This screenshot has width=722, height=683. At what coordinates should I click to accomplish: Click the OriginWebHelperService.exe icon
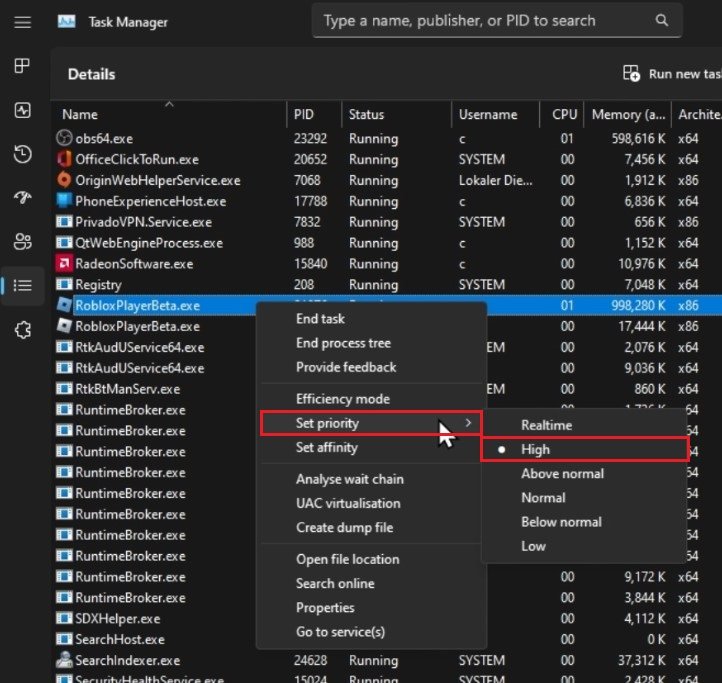[x=64, y=180]
